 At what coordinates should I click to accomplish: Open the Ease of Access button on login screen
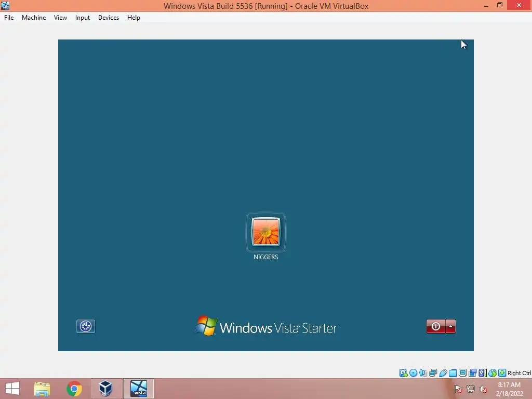(x=86, y=326)
